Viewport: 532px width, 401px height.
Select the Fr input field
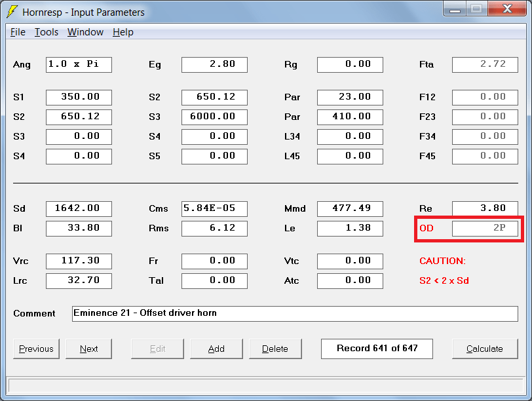(x=214, y=261)
